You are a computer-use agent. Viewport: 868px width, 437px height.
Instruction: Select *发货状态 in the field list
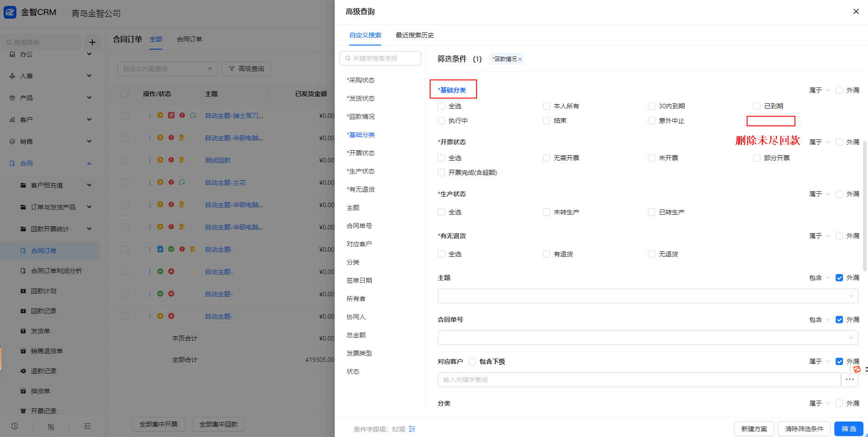click(x=361, y=98)
